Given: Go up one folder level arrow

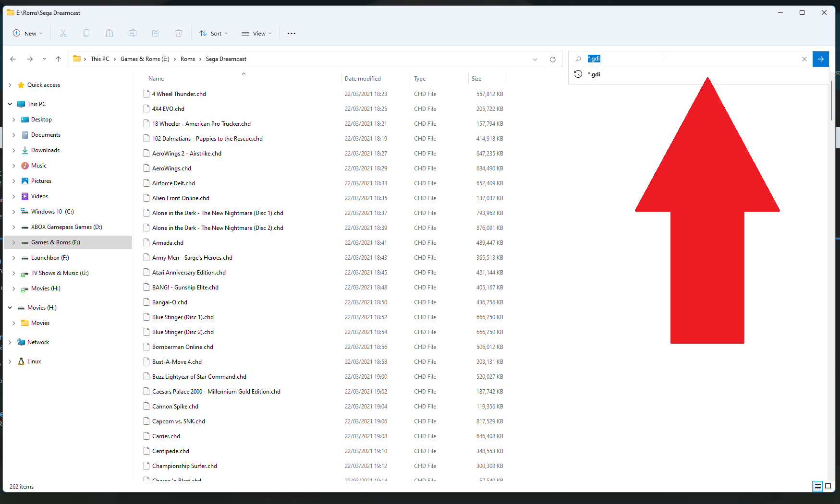Looking at the screenshot, I should point(58,59).
